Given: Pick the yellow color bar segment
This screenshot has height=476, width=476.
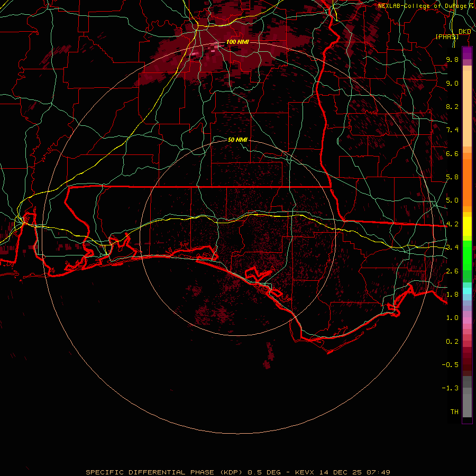Looking at the screenshot, I should point(467,226).
